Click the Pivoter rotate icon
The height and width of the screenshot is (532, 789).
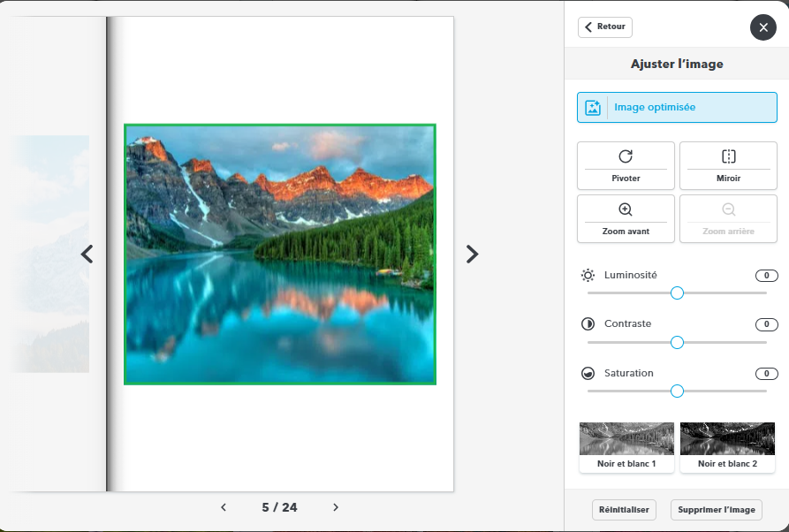626,156
